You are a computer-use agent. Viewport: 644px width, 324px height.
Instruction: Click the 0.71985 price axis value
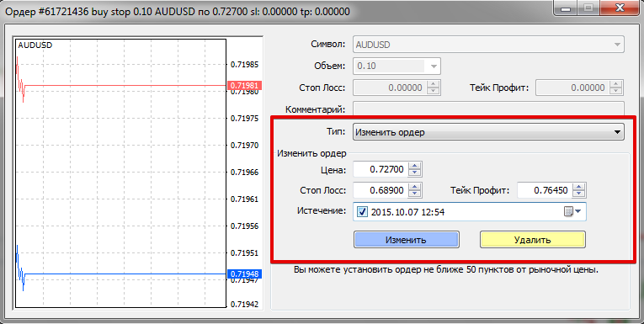coord(244,65)
